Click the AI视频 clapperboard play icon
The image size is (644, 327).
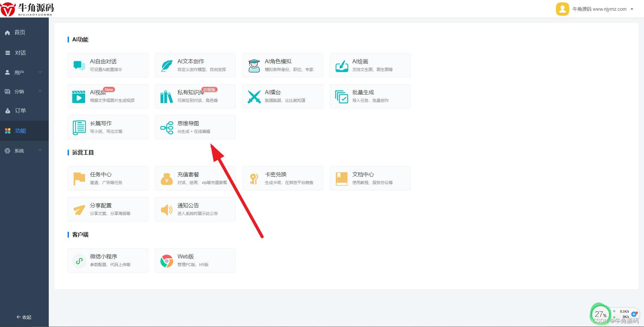[79, 97]
